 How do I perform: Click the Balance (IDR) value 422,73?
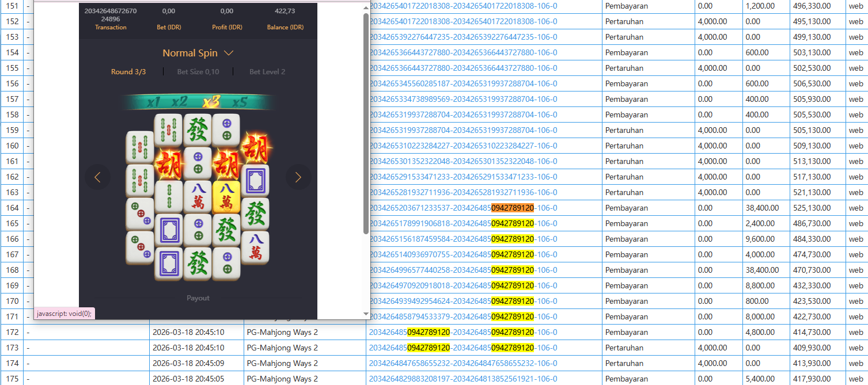285,11
